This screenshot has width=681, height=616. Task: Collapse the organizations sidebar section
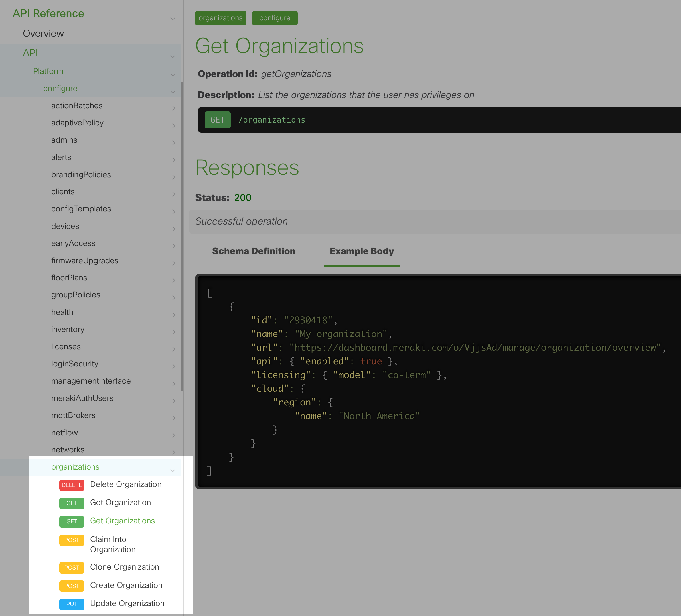[173, 470]
